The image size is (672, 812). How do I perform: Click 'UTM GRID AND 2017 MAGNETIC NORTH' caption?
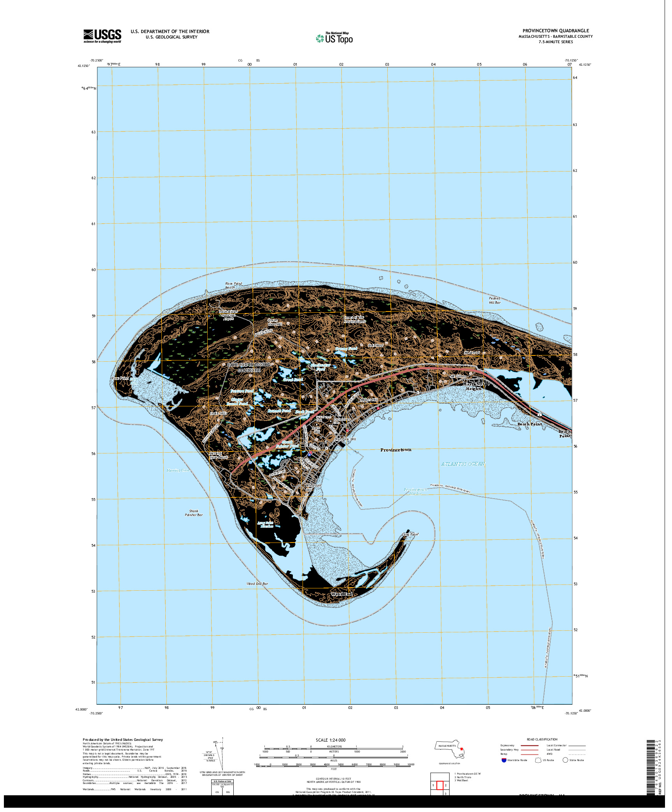(222, 772)
